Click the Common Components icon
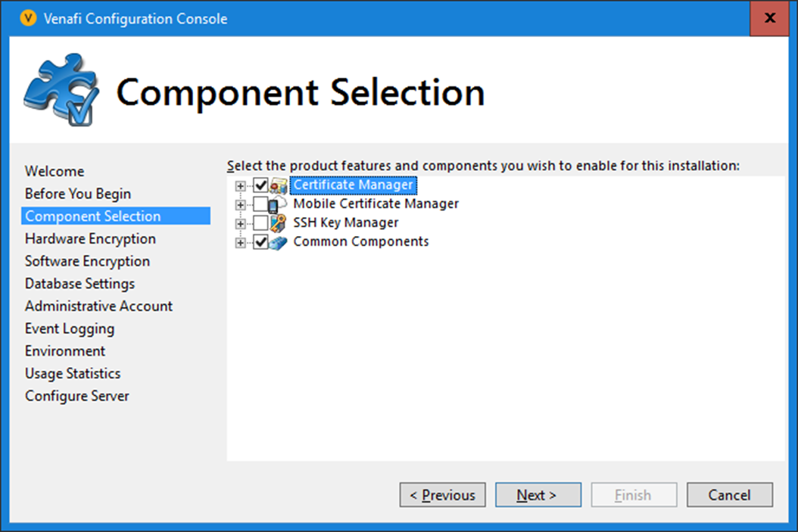Screen dimensions: 798x532 pos(279,242)
